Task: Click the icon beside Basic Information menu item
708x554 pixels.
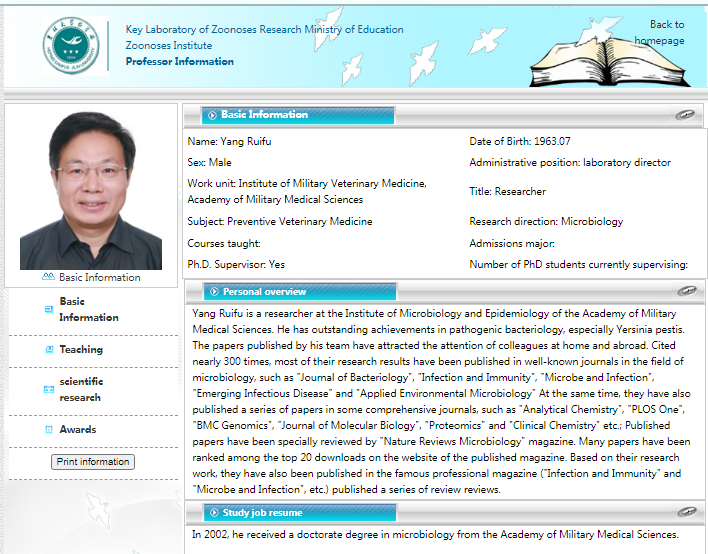Action: tap(48, 310)
